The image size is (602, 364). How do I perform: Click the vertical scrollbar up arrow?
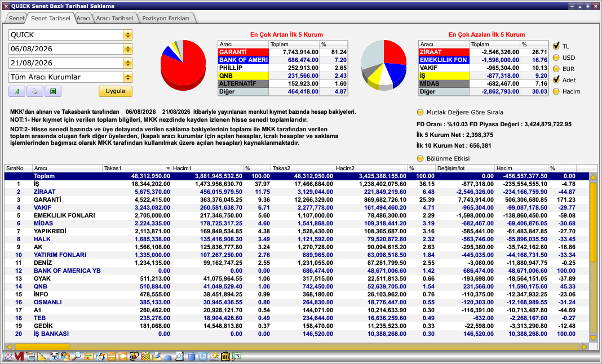point(593,177)
